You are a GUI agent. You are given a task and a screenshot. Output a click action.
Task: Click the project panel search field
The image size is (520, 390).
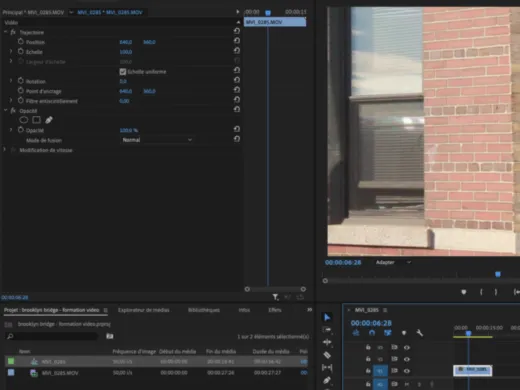[53, 336]
